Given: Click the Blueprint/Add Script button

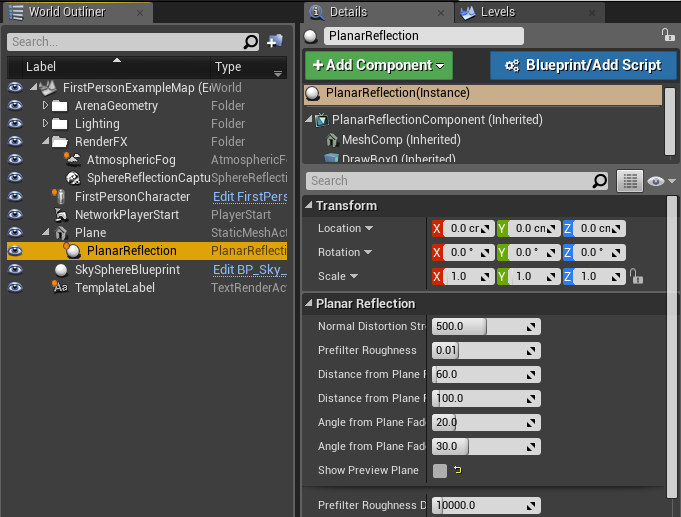Looking at the screenshot, I should [583, 65].
